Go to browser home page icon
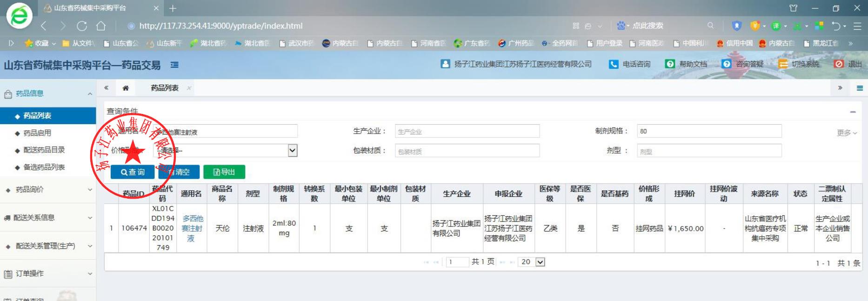The image size is (868, 301). click(101, 26)
